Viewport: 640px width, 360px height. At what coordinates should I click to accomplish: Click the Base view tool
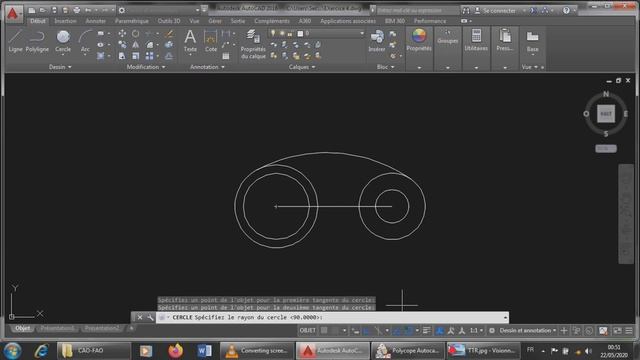tap(532, 41)
